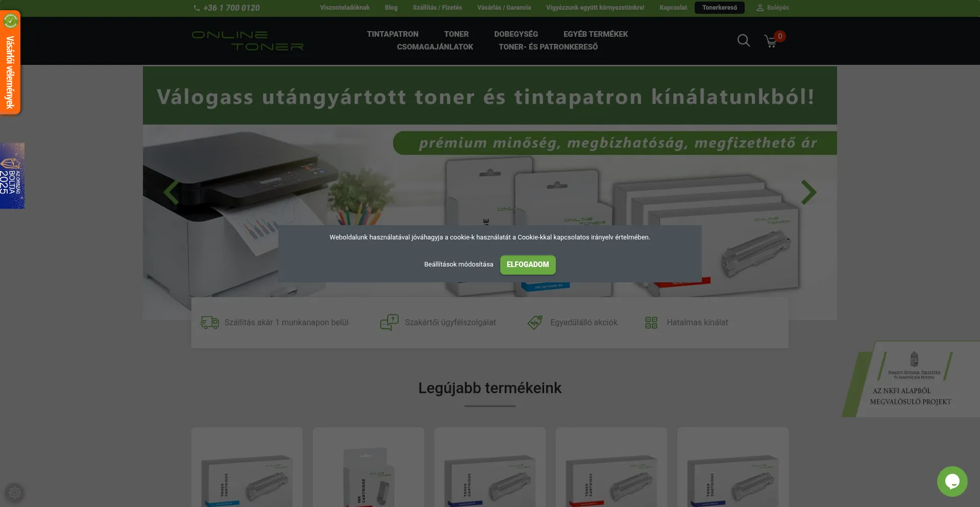Click the delivery truck icon
980x507 pixels.
[209, 323]
